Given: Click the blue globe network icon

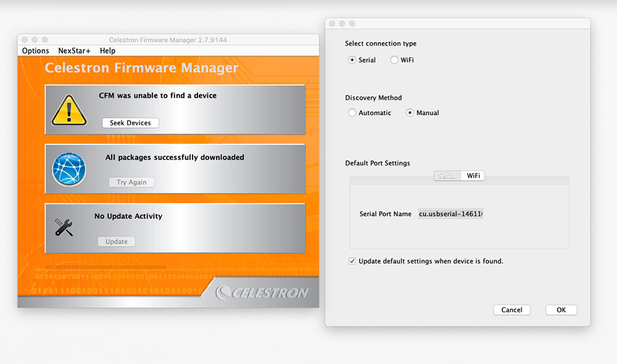Looking at the screenshot, I should click(x=69, y=169).
